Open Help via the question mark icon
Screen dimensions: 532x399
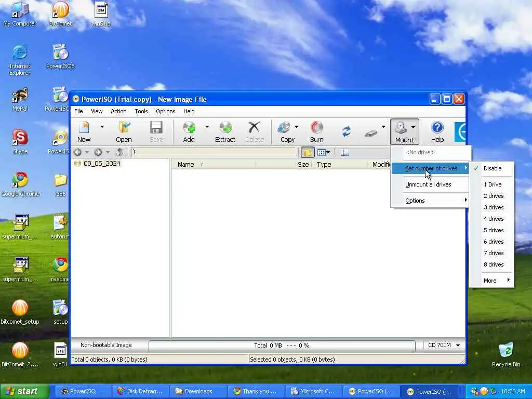click(x=437, y=131)
